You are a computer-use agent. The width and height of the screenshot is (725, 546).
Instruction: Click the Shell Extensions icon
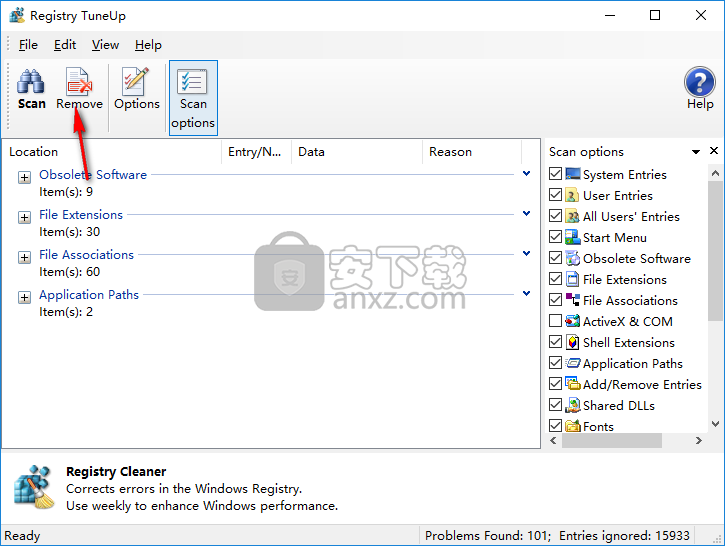[x=572, y=342]
